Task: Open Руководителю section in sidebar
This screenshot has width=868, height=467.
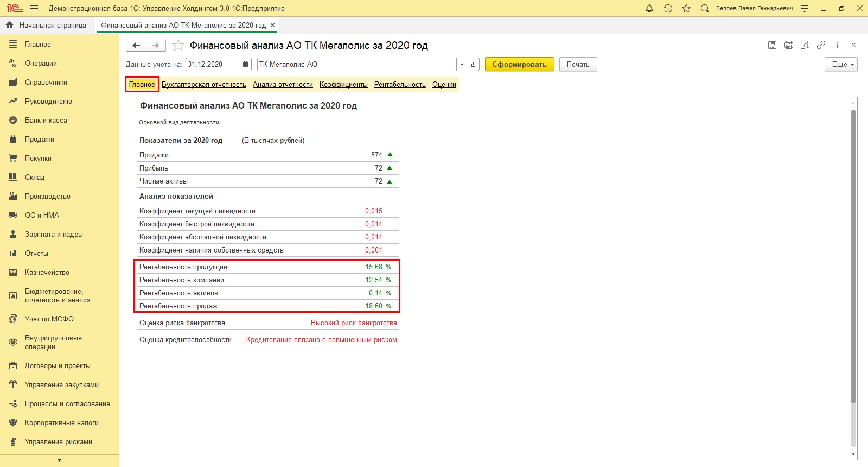Action: point(60,102)
